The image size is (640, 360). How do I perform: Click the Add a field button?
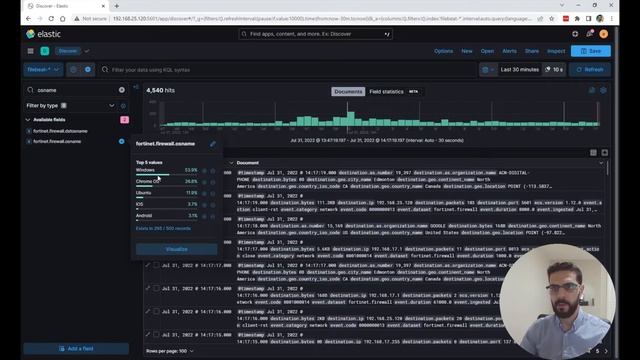76,349
